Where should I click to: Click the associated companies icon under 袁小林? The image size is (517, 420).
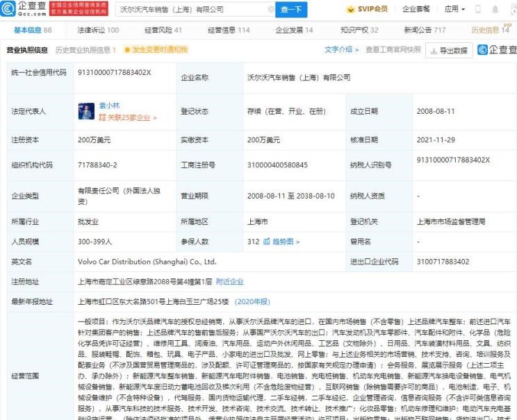tap(102, 117)
